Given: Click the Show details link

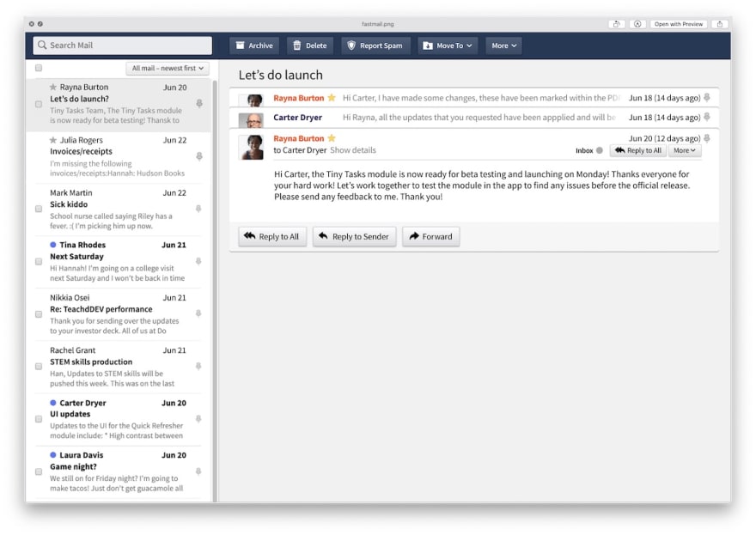Looking at the screenshot, I should click(x=353, y=150).
